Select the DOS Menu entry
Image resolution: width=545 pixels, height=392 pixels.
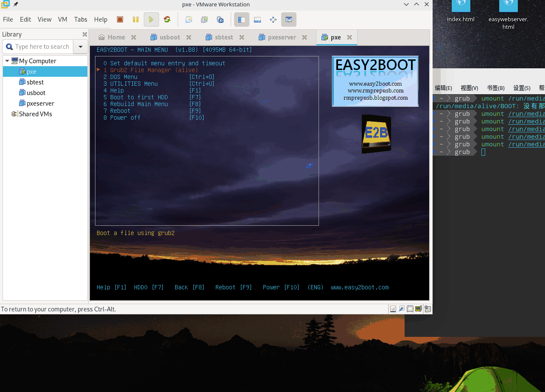tap(159, 77)
